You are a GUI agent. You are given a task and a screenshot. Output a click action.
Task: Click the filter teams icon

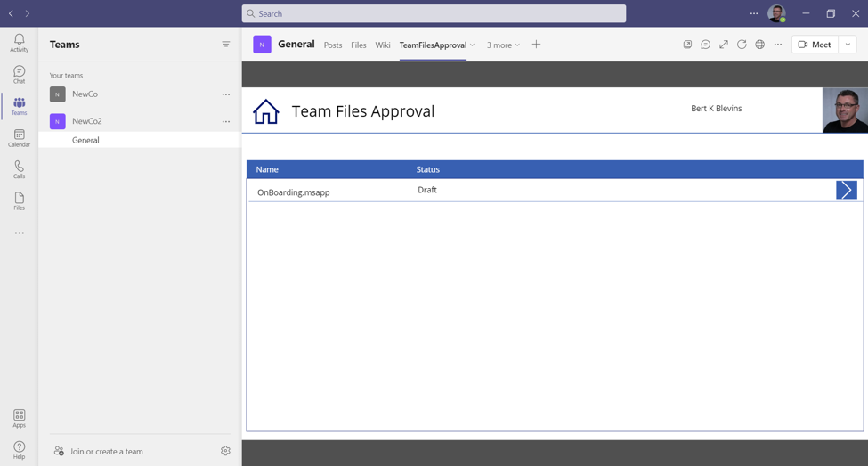(226, 45)
